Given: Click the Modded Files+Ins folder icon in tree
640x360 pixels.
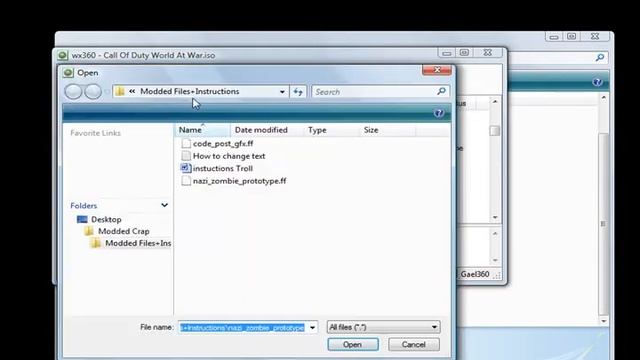Looking at the screenshot, I should coord(96,243).
